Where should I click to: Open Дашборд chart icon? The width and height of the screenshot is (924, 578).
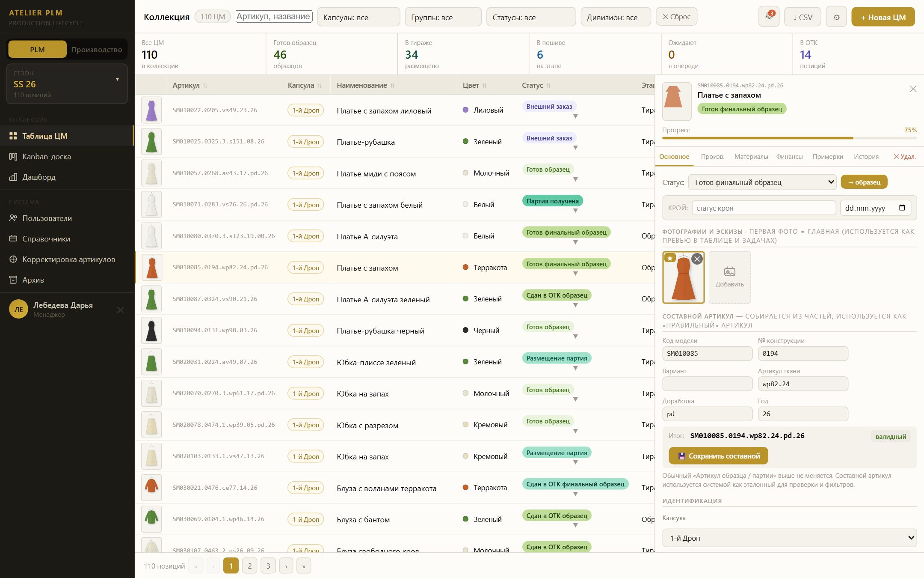click(x=13, y=177)
